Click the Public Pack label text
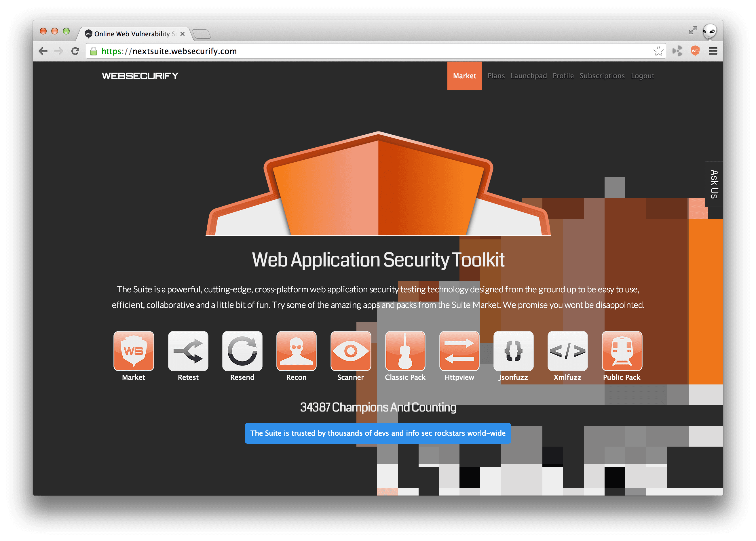The height and width of the screenshot is (541, 756). click(x=621, y=377)
